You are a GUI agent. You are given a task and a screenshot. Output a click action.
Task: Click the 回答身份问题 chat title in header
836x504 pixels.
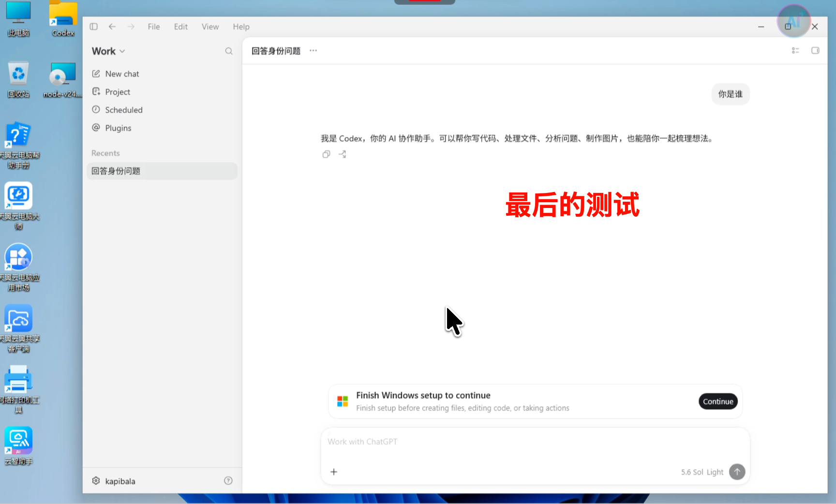[x=276, y=51]
